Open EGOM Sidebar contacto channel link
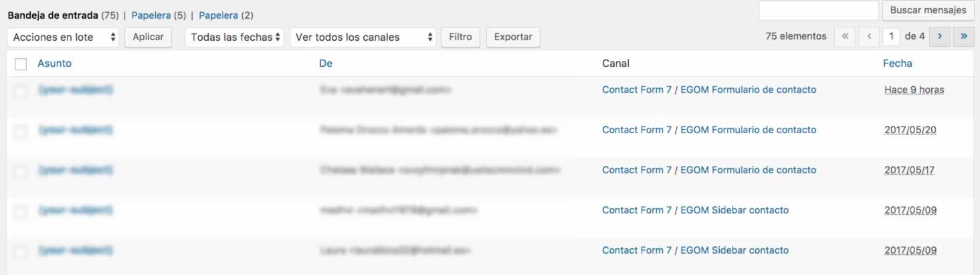This screenshot has width=980, height=275. [734, 210]
